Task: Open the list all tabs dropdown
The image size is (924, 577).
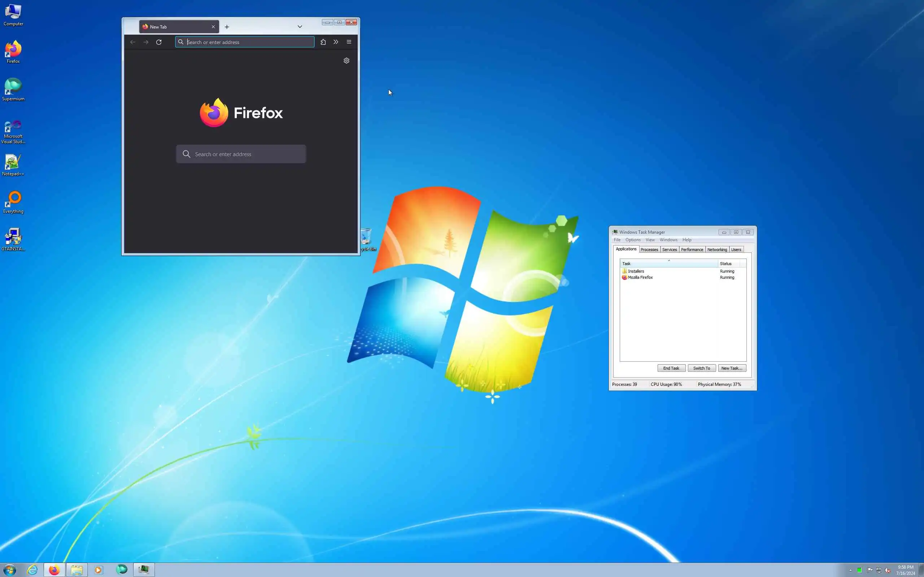Action: tap(300, 27)
